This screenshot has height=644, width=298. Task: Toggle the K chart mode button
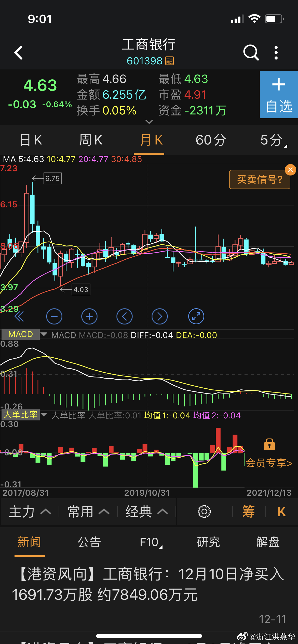282,512
